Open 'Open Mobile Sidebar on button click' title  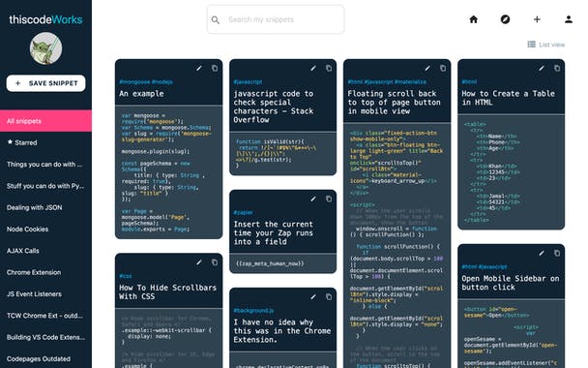511,283
